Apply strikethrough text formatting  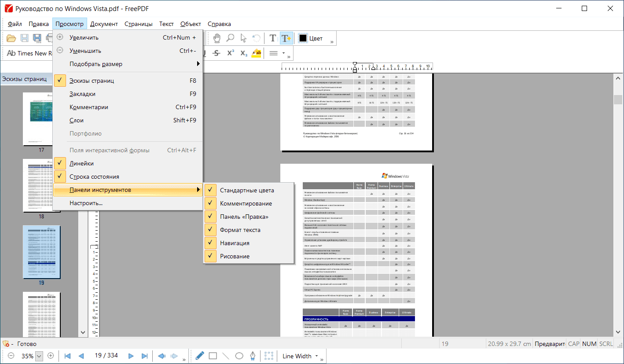(x=216, y=53)
